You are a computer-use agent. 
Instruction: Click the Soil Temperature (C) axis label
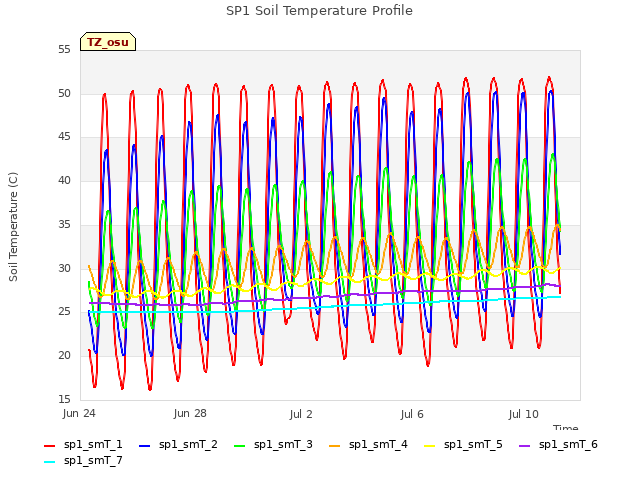[x=13, y=227]
